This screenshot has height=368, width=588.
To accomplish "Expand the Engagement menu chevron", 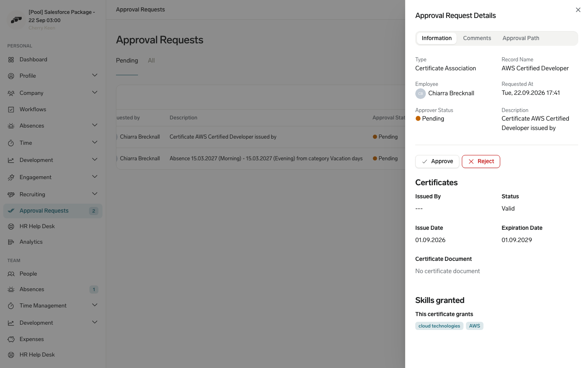I will point(95,177).
